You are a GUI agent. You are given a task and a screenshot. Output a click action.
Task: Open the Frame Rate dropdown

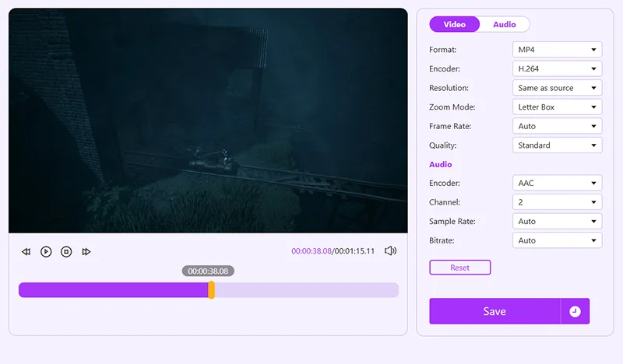[557, 126]
